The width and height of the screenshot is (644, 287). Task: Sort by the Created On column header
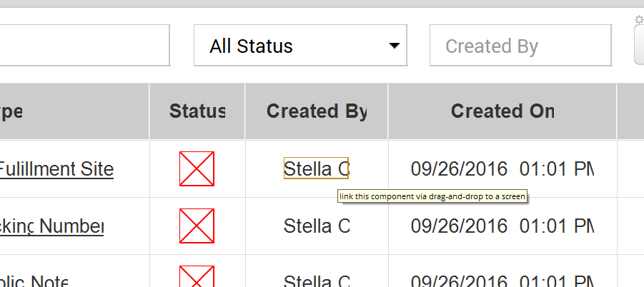pyautogui.click(x=502, y=111)
